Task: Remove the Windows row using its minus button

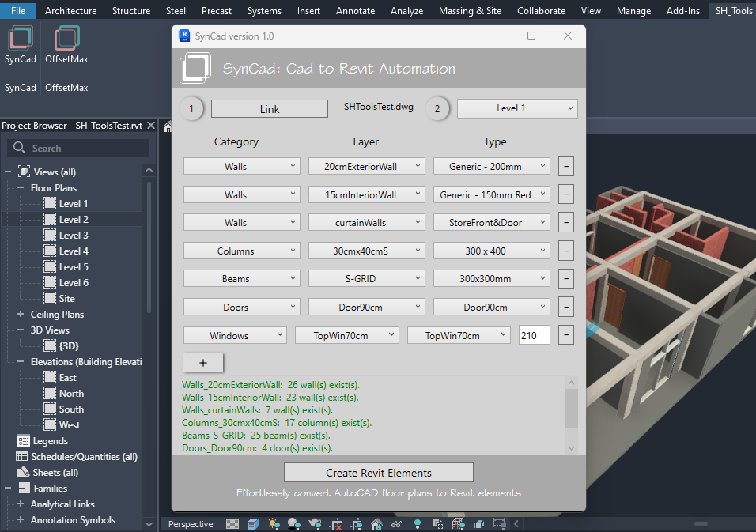Action: [566, 335]
